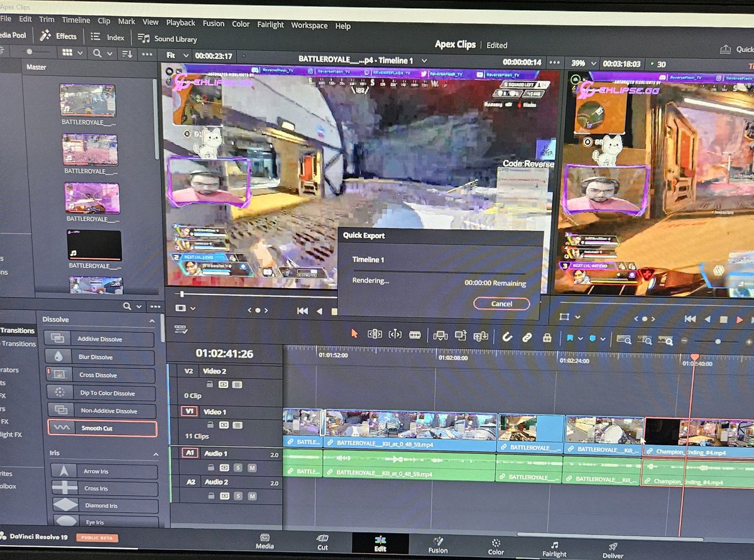Mute the Audio 1 track

252,468
